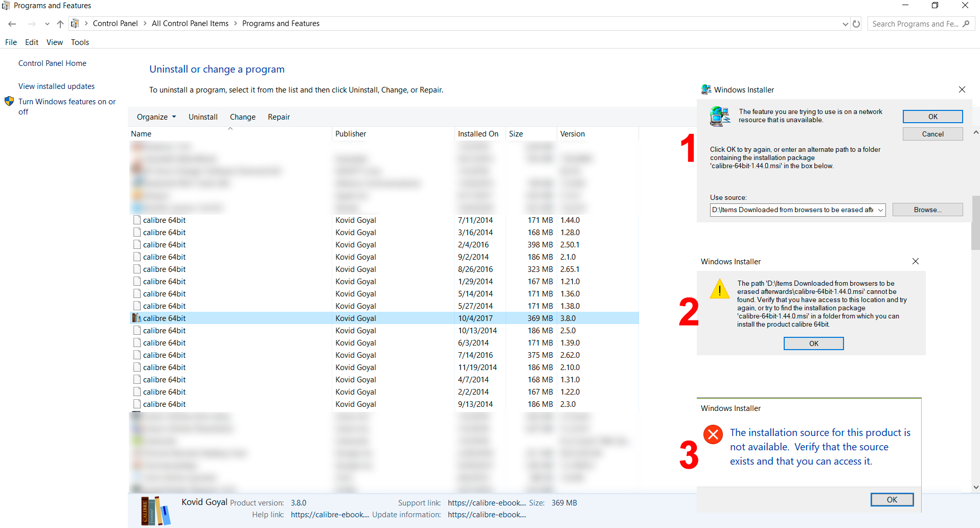Select calibre 64bit version 1.44.0 icon
980x528 pixels.
[137, 220]
